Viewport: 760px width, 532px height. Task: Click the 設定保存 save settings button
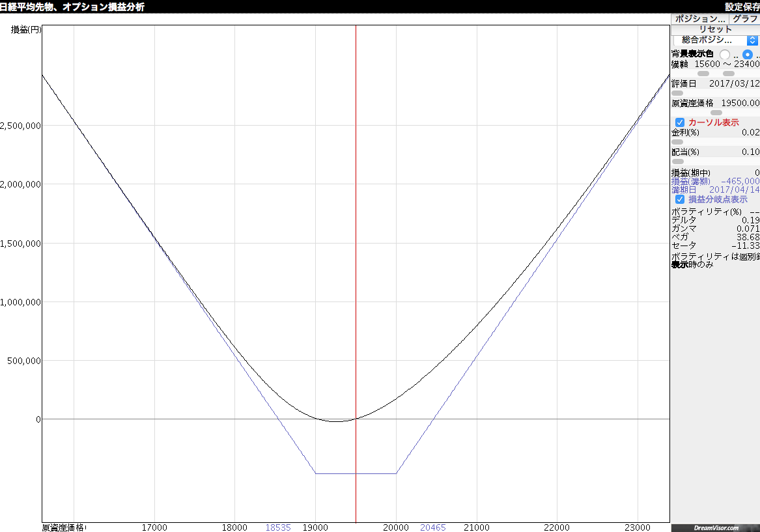(742, 7)
